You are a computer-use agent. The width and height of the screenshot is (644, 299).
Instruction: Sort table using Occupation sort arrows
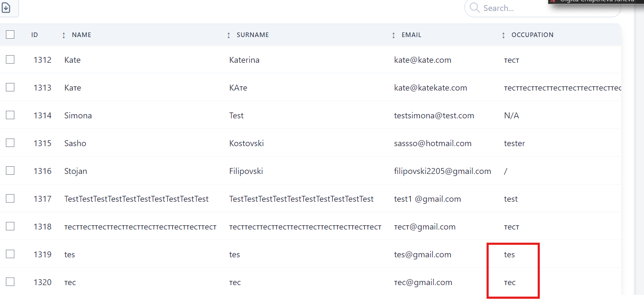point(503,35)
